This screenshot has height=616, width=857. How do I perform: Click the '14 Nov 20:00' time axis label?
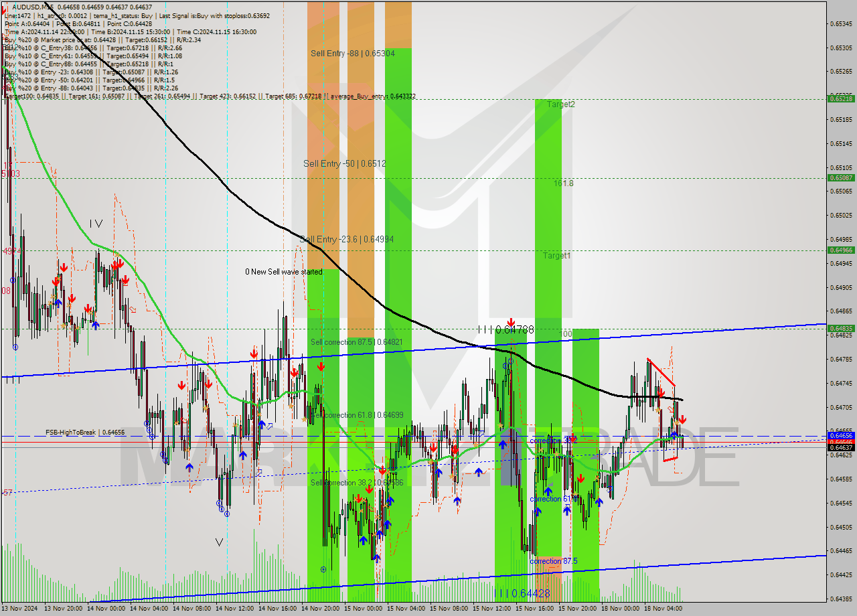pyautogui.click(x=321, y=609)
